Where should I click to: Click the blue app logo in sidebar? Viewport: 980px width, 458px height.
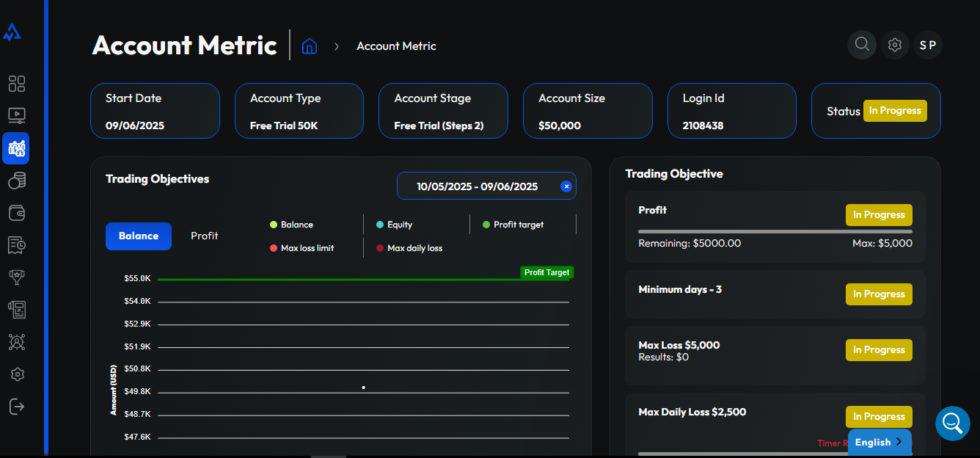click(x=12, y=32)
